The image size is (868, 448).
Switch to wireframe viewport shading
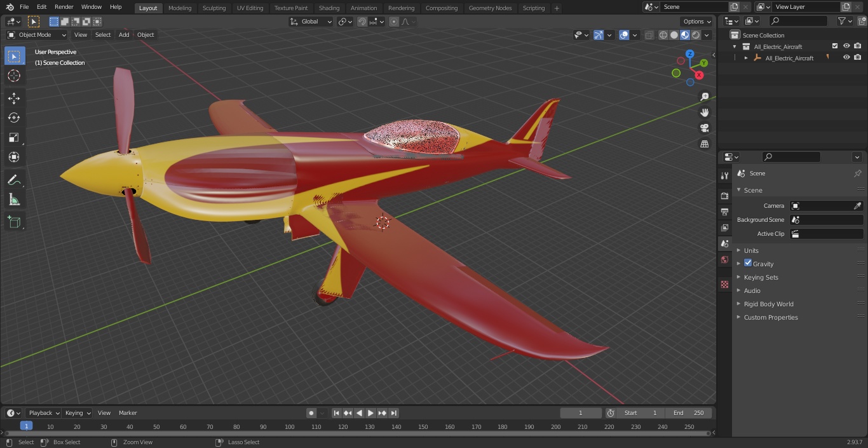[x=663, y=35]
